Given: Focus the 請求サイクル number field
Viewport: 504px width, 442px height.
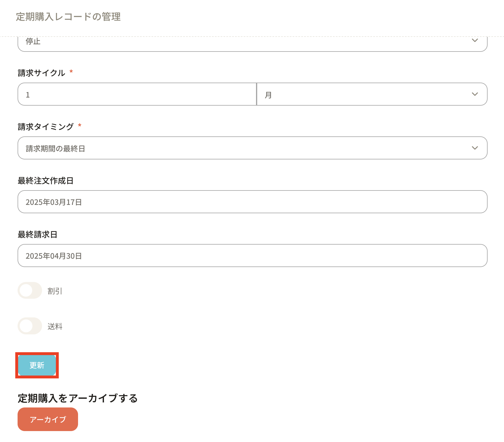Looking at the screenshot, I should tap(137, 94).
